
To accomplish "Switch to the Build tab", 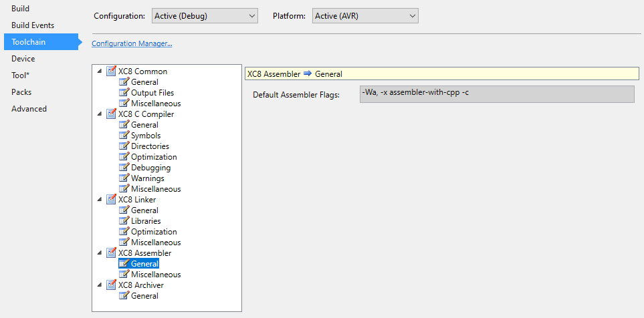I will click(x=21, y=9).
